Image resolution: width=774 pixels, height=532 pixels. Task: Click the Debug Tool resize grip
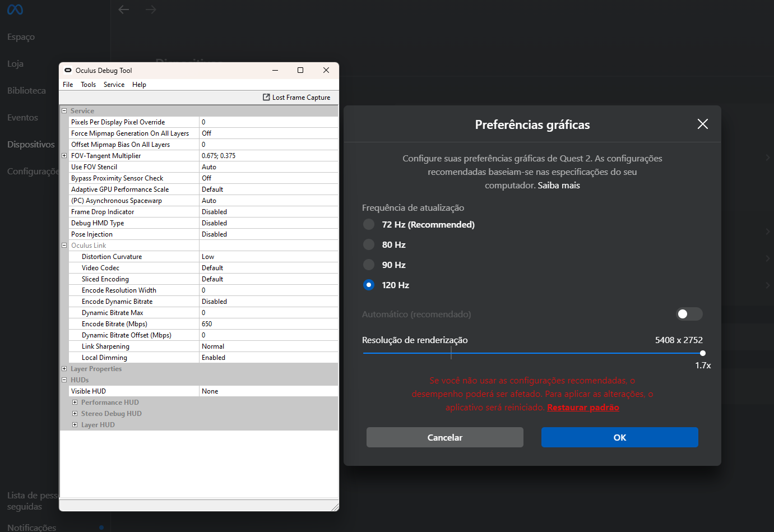(x=335, y=507)
